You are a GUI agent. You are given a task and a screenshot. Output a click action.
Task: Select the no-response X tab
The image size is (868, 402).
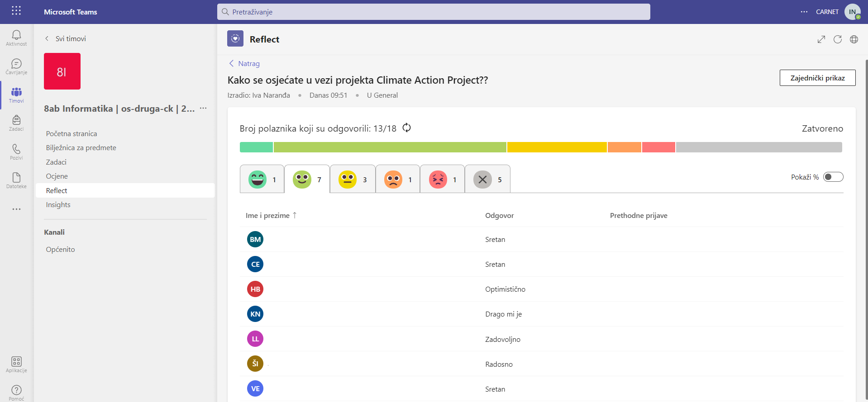coord(488,179)
